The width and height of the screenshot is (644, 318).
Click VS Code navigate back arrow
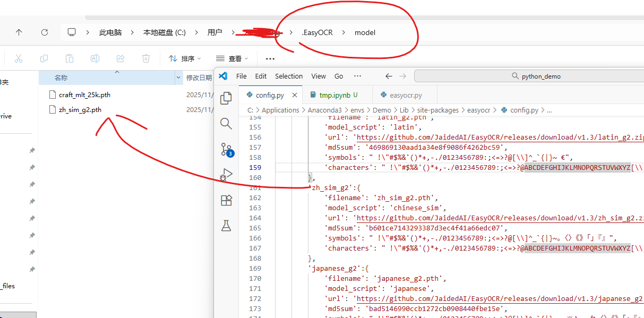[x=389, y=76]
